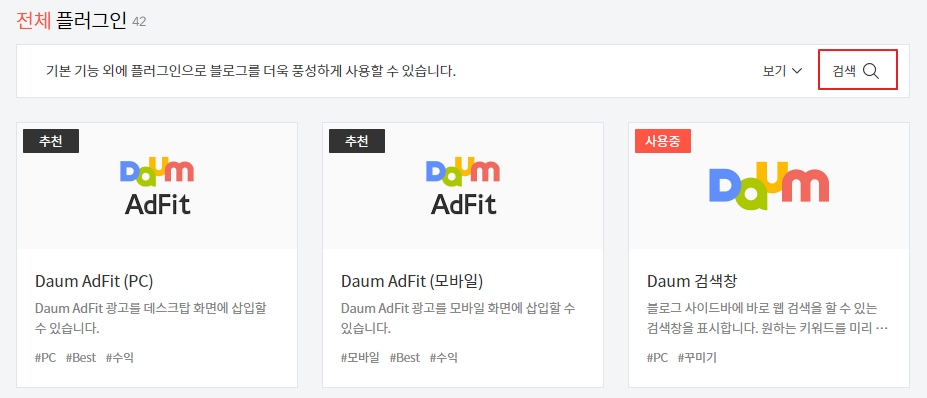
Task: Open the 보기 dropdown
Action: coord(782,71)
